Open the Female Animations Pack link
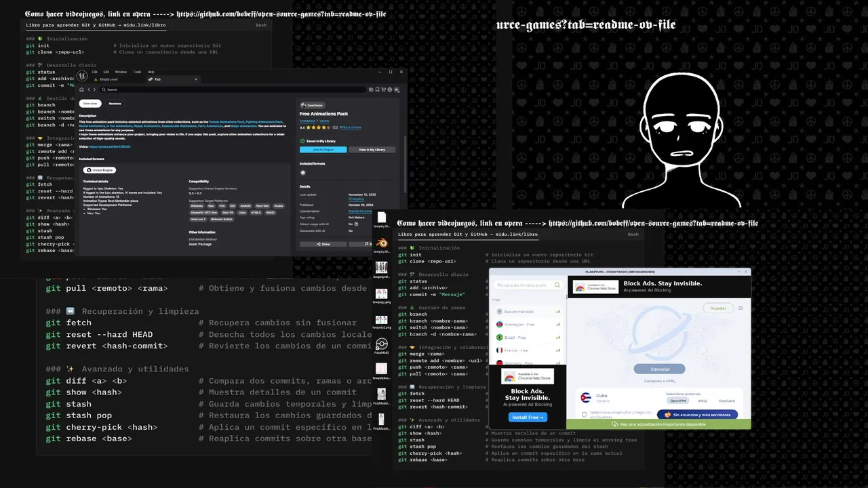This screenshot has height=488, width=868. point(226,122)
